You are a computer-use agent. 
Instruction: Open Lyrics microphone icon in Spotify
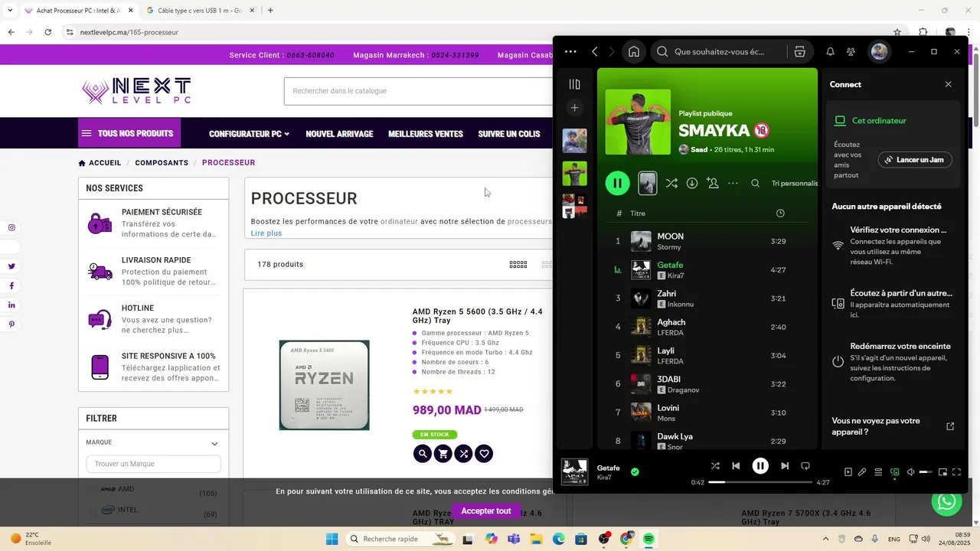pyautogui.click(x=862, y=472)
